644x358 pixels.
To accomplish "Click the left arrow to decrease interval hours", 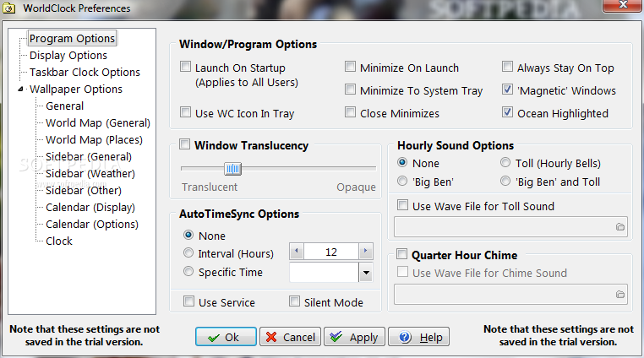I will [x=297, y=251].
